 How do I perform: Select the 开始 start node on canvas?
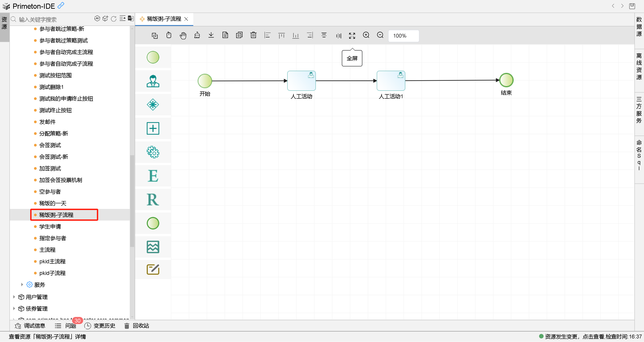(205, 81)
